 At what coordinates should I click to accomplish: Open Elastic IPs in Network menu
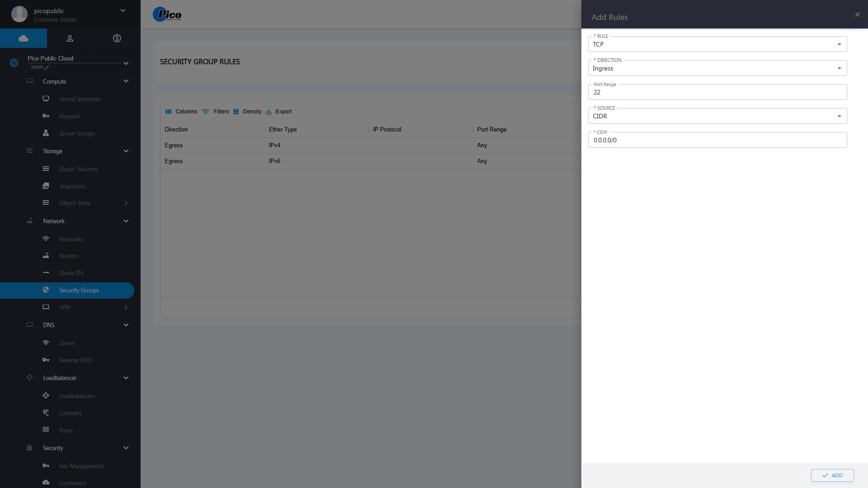tap(71, 273)
